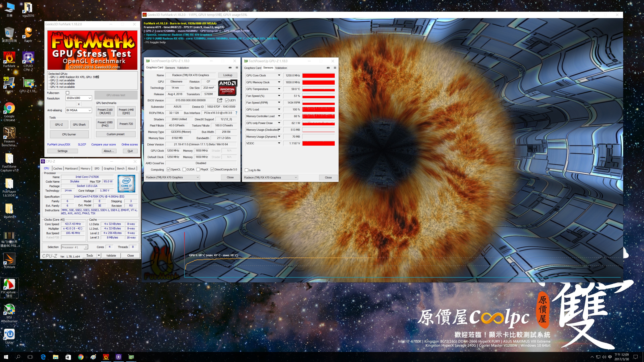The width and height of the screenshot is (644, 362).
Task: Open GPU Core Clock sensor dropdown
Action: [x=279, y=75]
